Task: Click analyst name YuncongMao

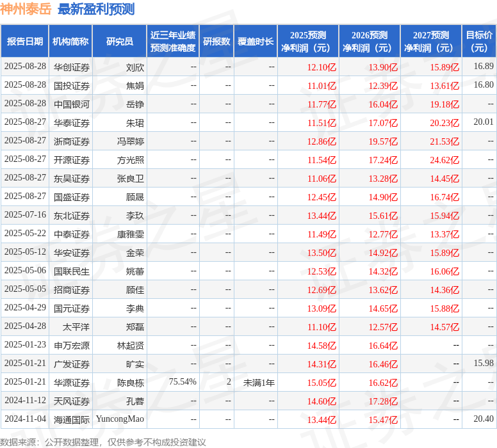Action: pyautogui.click(x=120, y=419)
